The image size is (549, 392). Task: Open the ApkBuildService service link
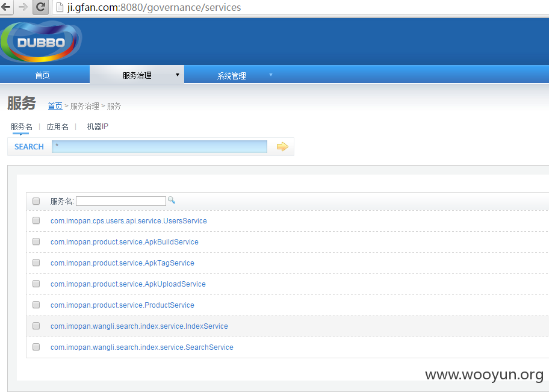pos(124,241)
